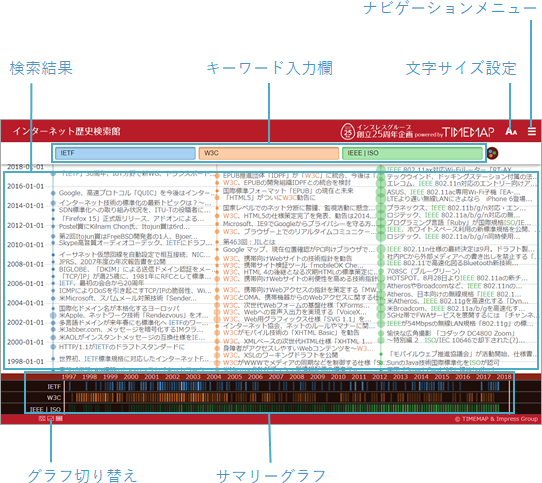
Task: Open result 米Broadcom、IEEE 802.11a/b/gを高速化
Action: (x=456, y=308)
